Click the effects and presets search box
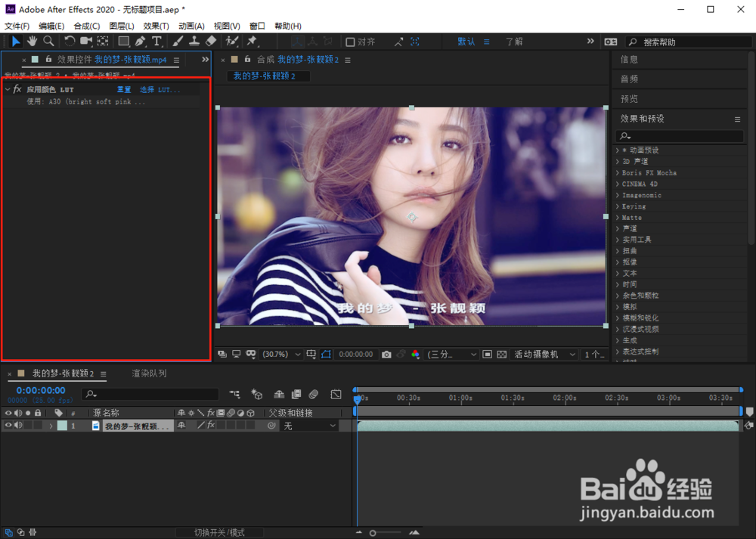Viewport: 756px width, 539px height. 680,136
